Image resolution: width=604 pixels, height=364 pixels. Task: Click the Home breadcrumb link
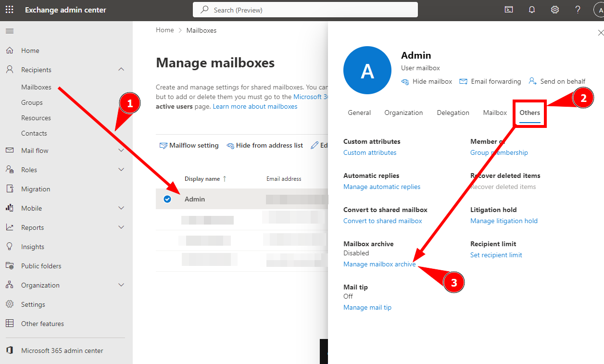point(165,30)
